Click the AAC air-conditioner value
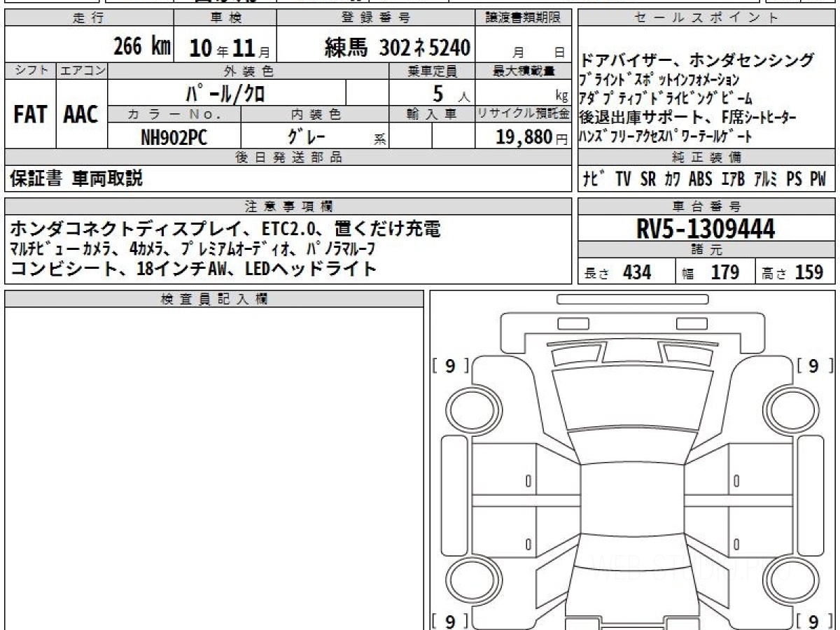 pos(82,115)
